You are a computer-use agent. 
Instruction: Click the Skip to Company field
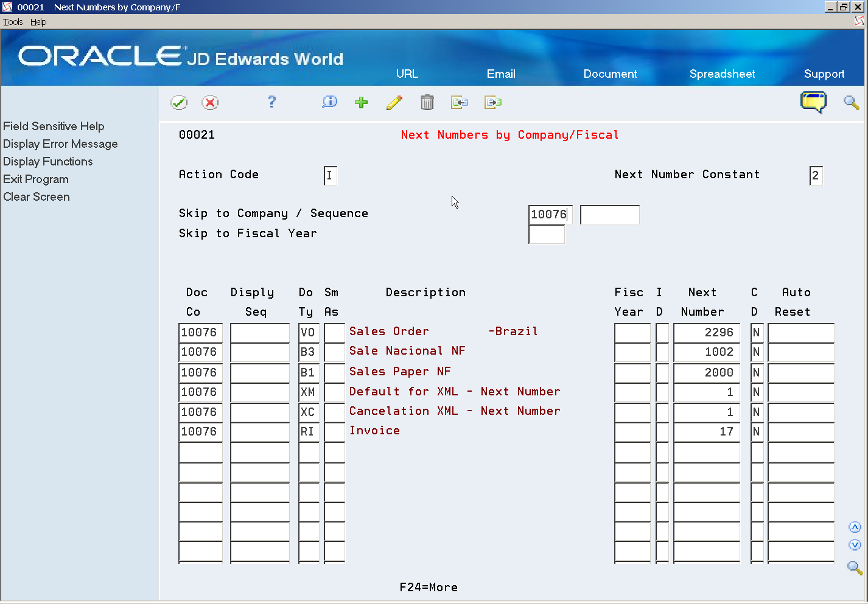pyautogui.click(x=550, y=215)
